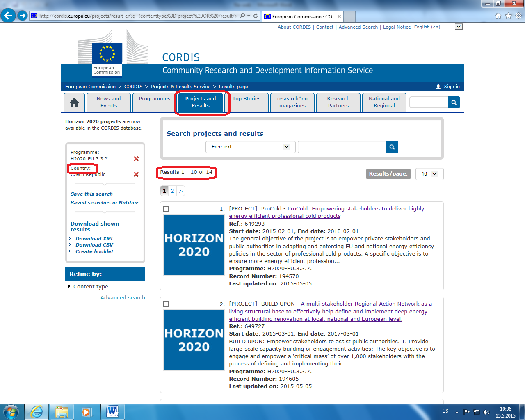Screen dimensions: 525x420
Task: Open the Projects and Results tab
Action: coord(201,103)
